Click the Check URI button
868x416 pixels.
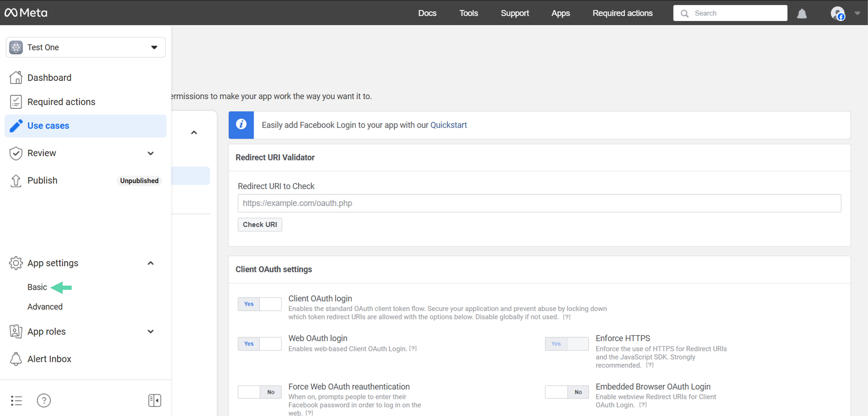260,224
